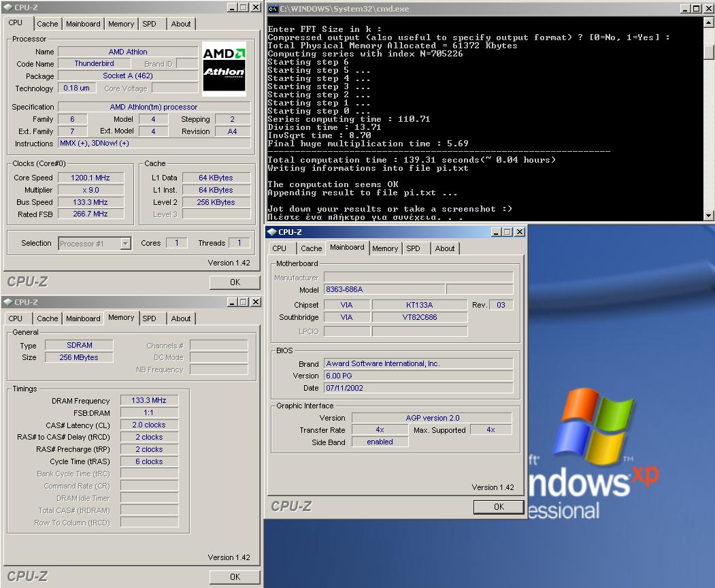715x588 pixels.
Task: Click the cmd.exe vertical scrollbar thumb
Action: tap(709, 52)
